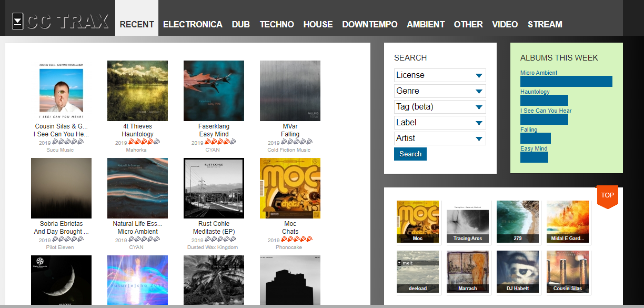Click the rating icons under Moc Chats
Viewport: 644px width, 308px height.
point(296,240)
